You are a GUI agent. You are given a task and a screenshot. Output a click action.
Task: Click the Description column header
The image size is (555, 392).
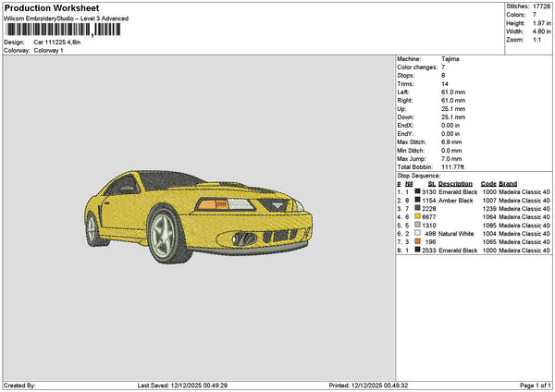tap(456, 183)
